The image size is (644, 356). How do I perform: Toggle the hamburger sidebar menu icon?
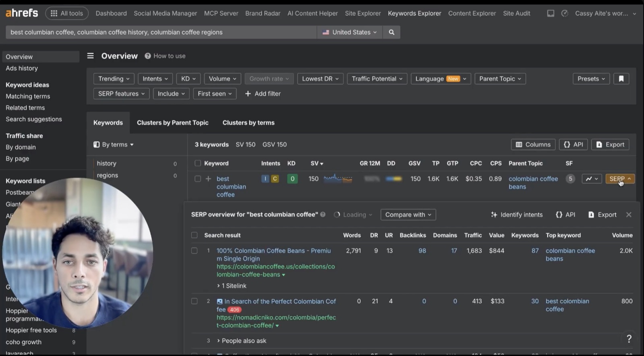pos(91,56)
